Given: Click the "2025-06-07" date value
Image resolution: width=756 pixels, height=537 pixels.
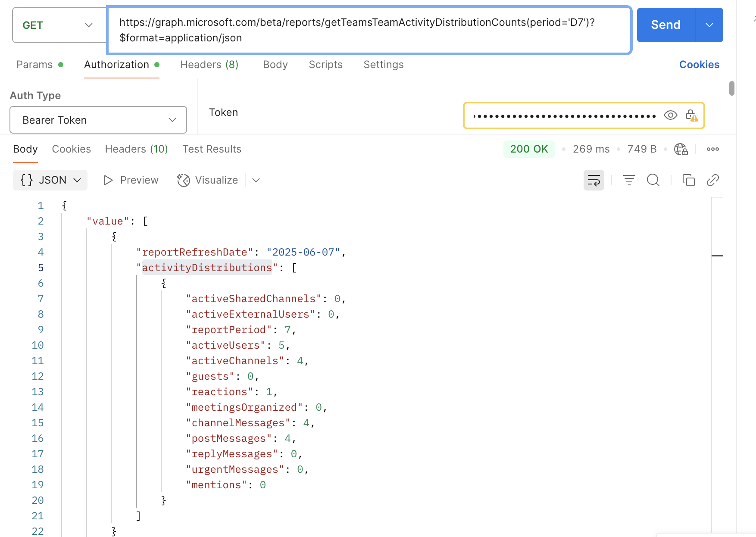Looking at the screenshot, I should [303, 252].
